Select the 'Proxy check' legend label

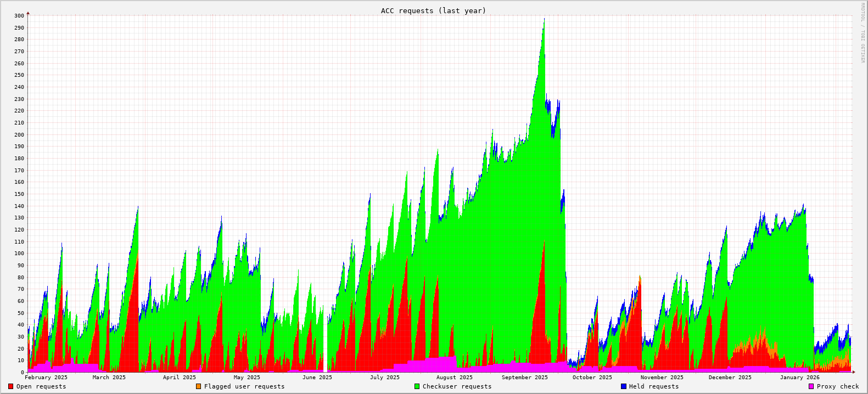coord(838,386)
